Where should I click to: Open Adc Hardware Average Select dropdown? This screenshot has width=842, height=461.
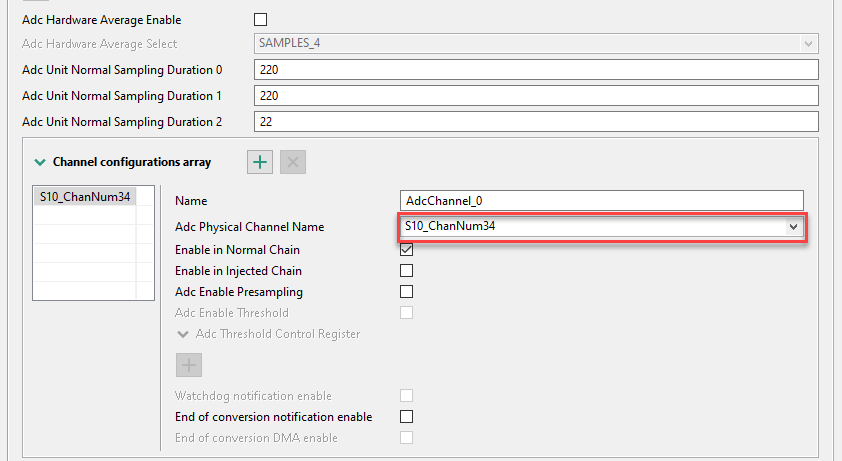point(807,44)
